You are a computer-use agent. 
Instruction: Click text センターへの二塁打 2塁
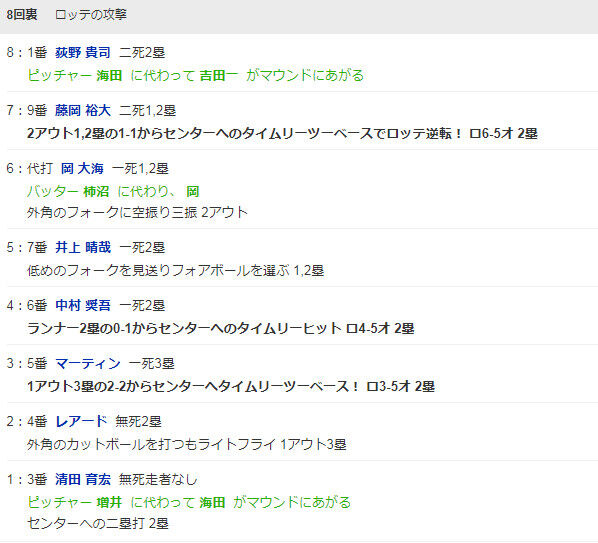coord(98,524)
